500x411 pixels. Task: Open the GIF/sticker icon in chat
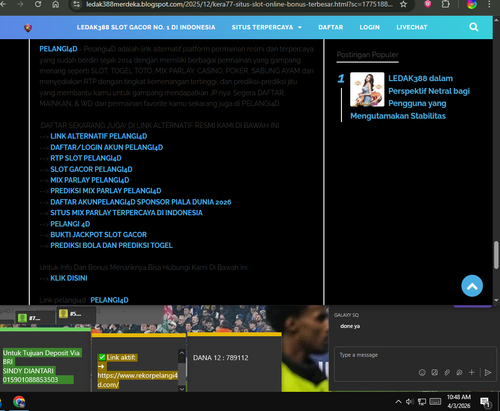click(434, 372)
